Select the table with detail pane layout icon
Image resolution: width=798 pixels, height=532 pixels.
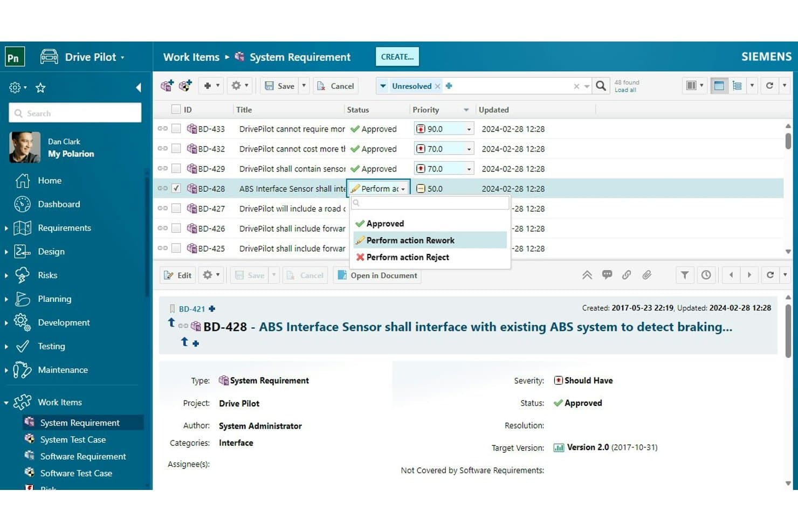(719, 86)
